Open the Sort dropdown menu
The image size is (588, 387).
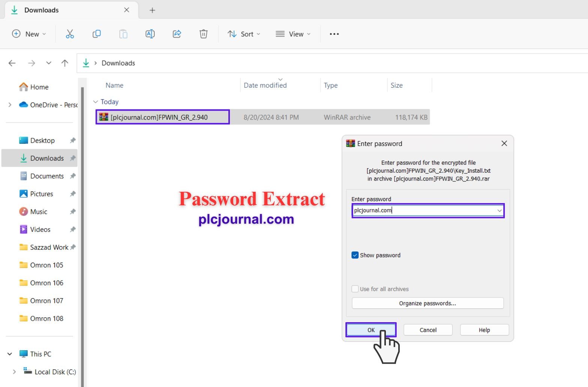(x=244, y=34)
